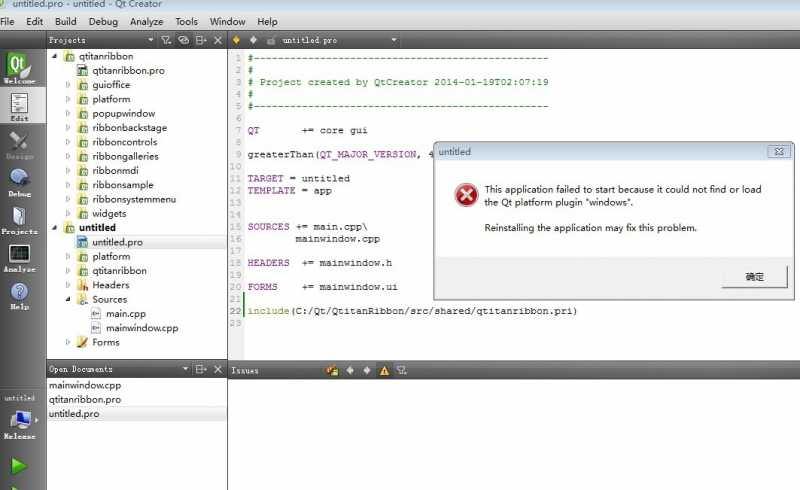
Task: Click the 确定 button in error dialog
Action: 754,277
